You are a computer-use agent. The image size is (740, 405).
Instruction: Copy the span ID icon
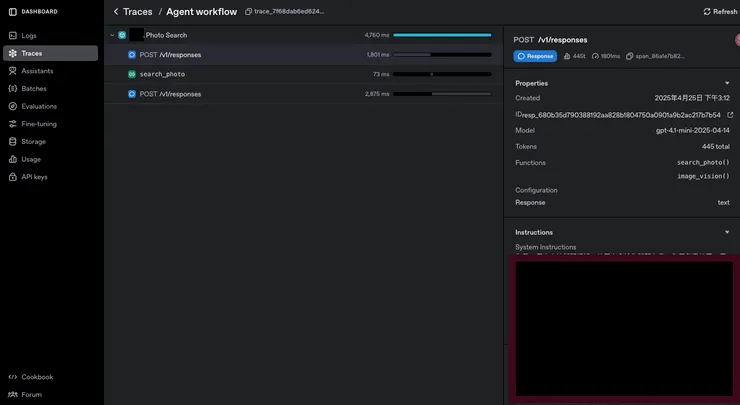tap(630, 56)
